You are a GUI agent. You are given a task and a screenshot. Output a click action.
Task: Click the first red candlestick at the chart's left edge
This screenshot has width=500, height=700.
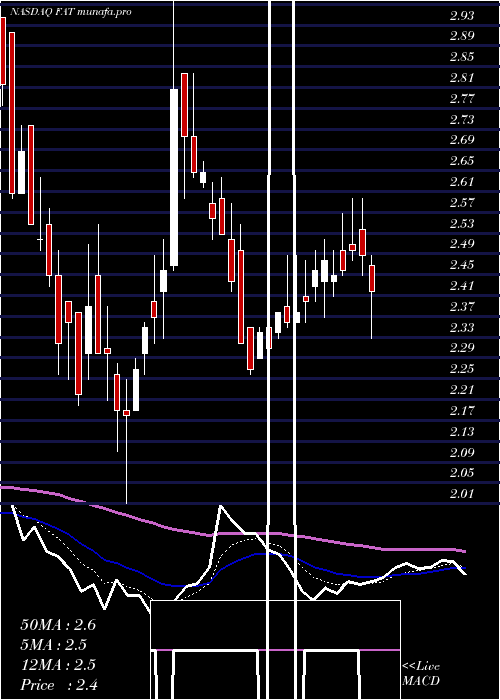click(x=3, y=51)
